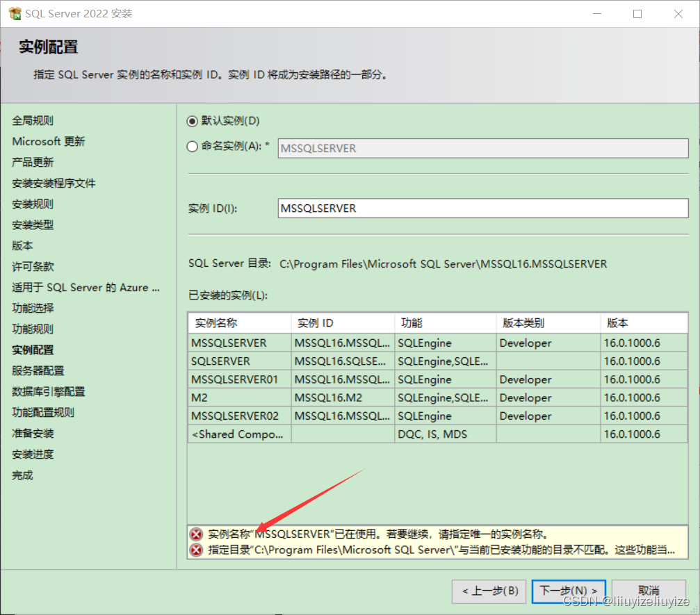Select the M2 instance row

point(437,398)
